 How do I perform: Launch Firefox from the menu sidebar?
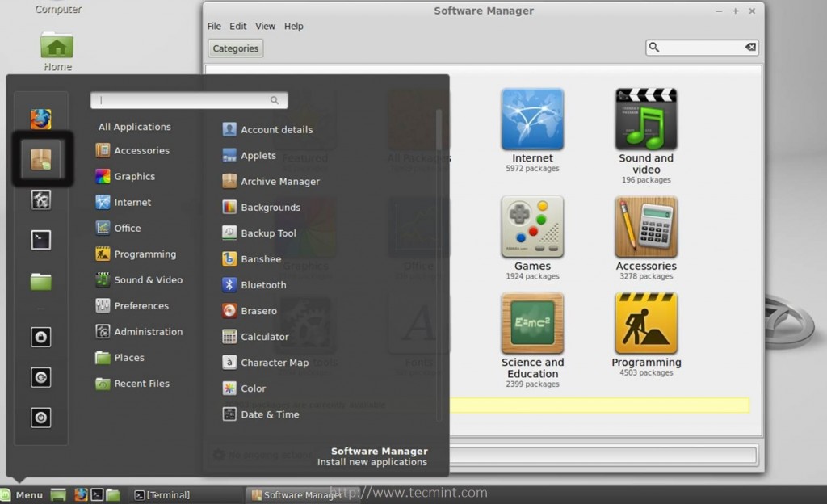[40, 118]
